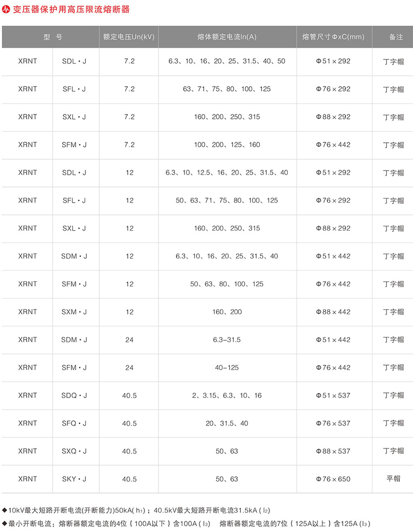Select the 备注 column header
This screenshot has width=413, height=532.
pos(393,37)
